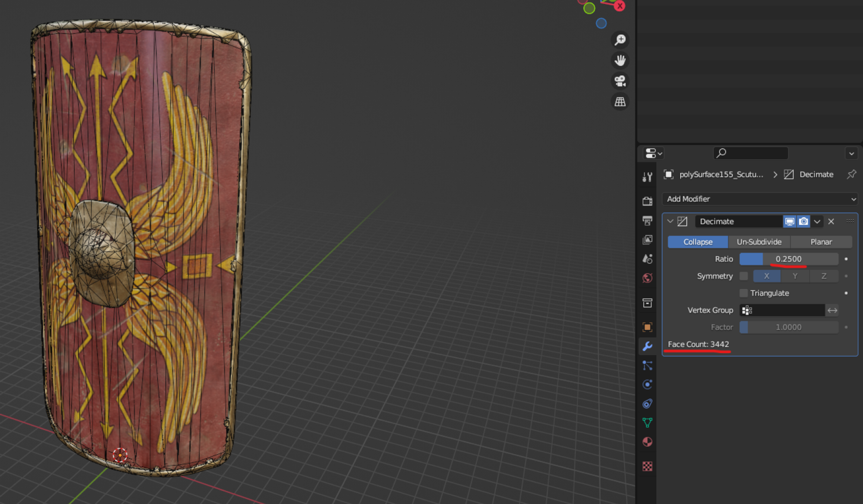Toggle Decimate modifier render display
This screenshot has height=504, width=863.
tap(803, 222)
